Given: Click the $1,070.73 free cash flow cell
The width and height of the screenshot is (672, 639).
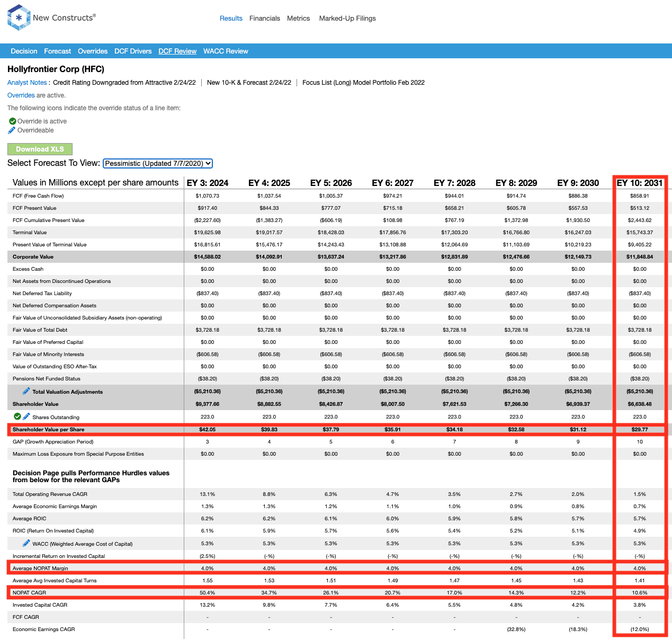Looking at the screenshot, I should coord(208,196).
